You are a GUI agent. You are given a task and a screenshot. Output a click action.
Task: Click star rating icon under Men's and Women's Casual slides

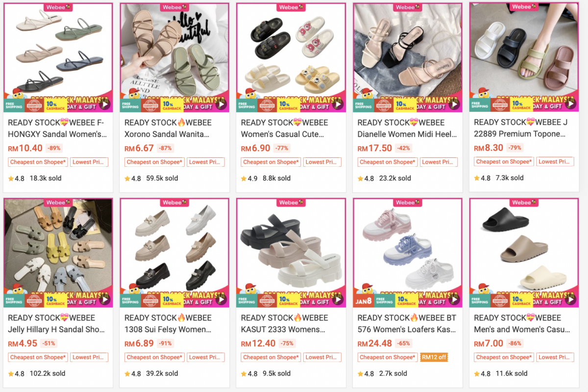pyautogui.click(x=477, y=374)
